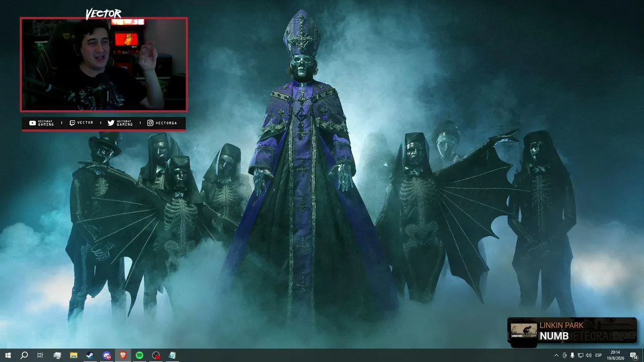The image size is (644, 362).
Task: Open Discord with 9+ badge
Action: [x=107, y=355]
